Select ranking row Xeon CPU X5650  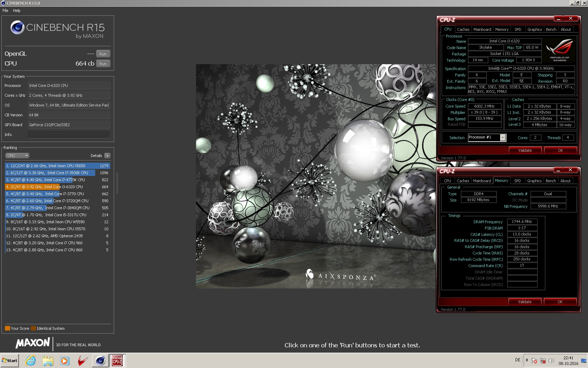click(x=57, y=166)
